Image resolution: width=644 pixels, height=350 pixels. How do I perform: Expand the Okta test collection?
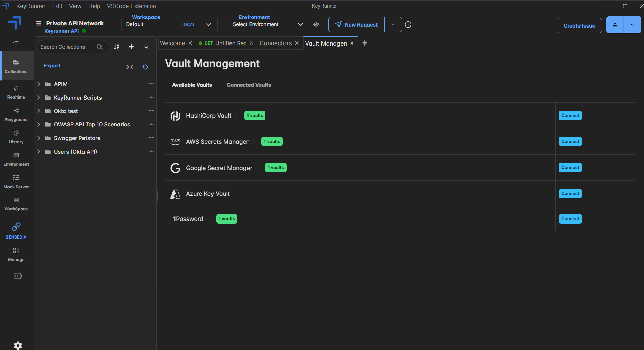(x=39, y=111)
